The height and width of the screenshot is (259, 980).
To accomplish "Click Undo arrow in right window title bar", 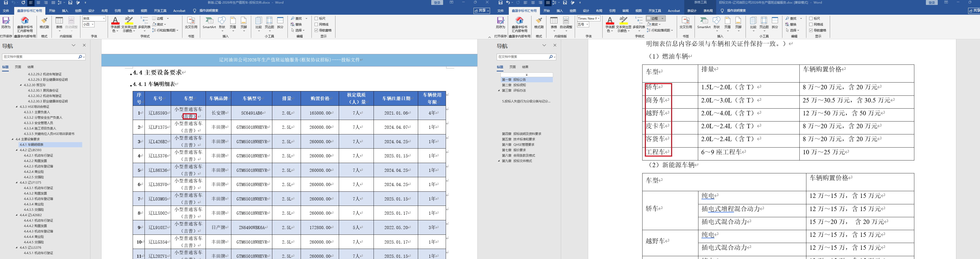I will point(508,3).
